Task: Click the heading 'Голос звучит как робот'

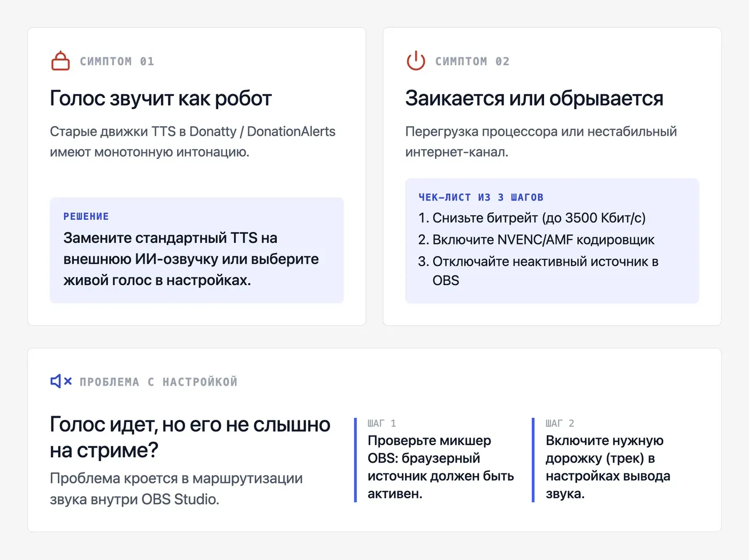Action: 161,98
